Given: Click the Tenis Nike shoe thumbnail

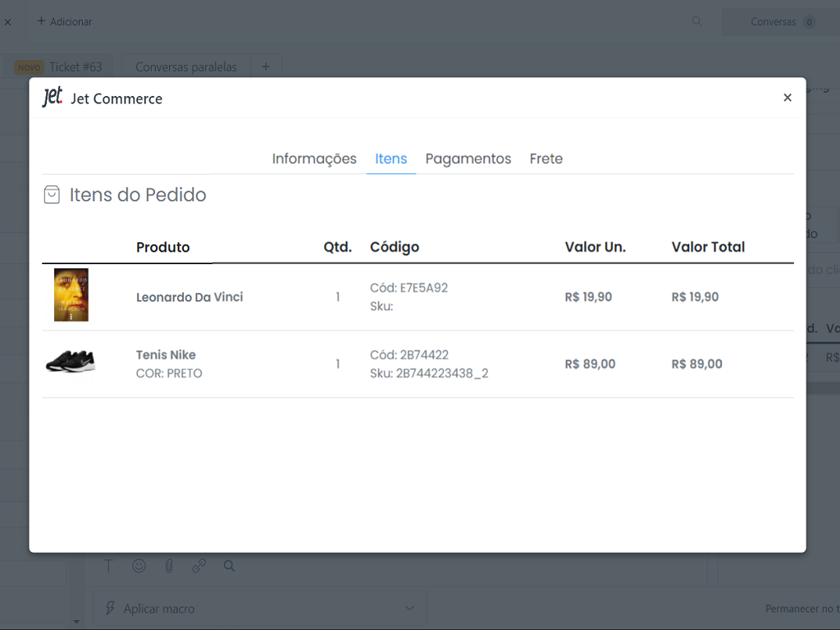Looking at the screenshot, I should click(x=71, y=361).
